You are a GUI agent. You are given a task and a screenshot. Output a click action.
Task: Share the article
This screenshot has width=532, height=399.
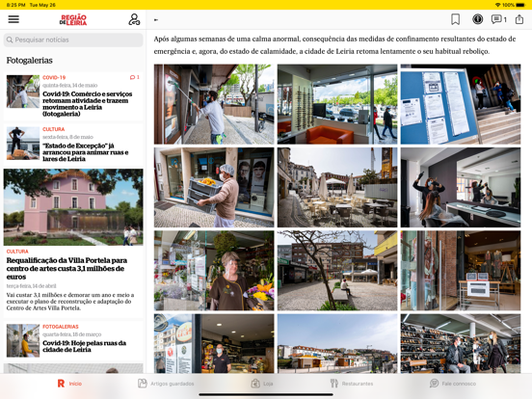(519, 19)
